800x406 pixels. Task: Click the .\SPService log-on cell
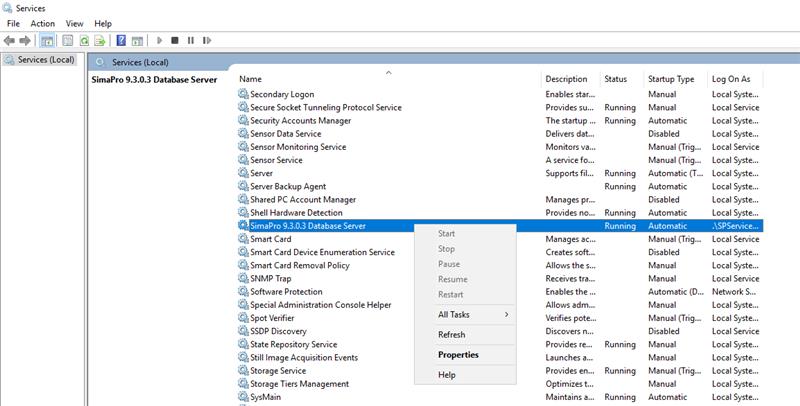pos(735,225)
